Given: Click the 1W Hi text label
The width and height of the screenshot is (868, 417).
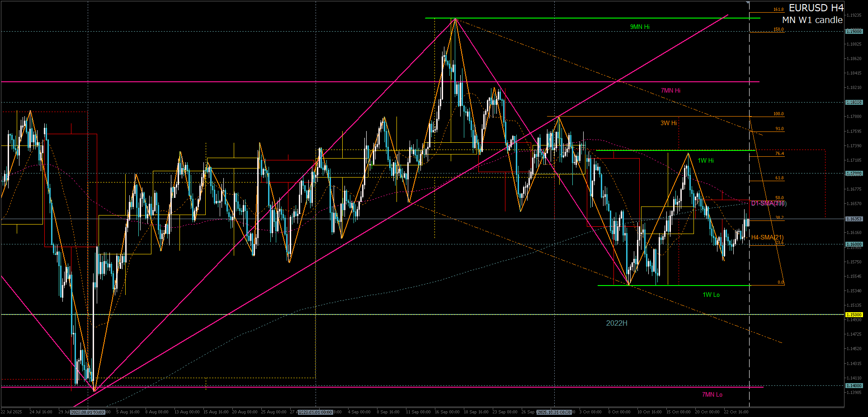Looking at the screenshot, I should click(x=705, y=161).
